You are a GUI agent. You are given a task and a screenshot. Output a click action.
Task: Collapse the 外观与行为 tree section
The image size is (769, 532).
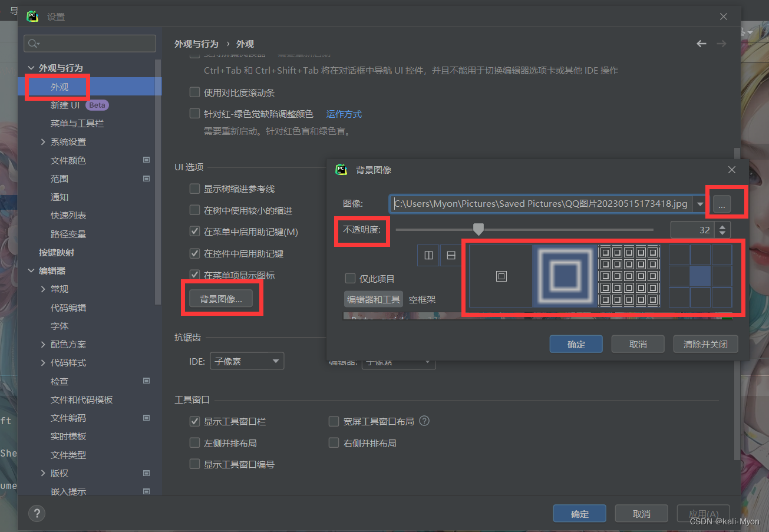[x=31, y=68]
